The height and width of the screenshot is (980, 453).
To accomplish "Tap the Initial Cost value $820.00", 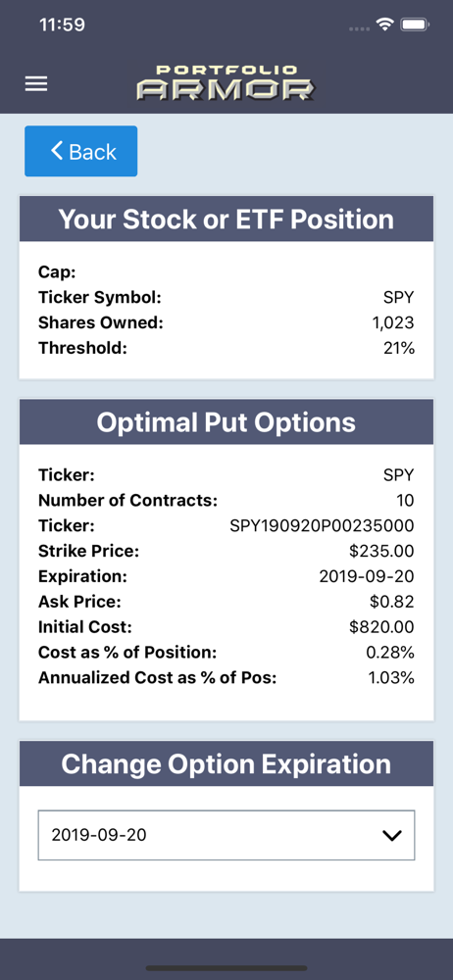I will (x=382, y=627).
